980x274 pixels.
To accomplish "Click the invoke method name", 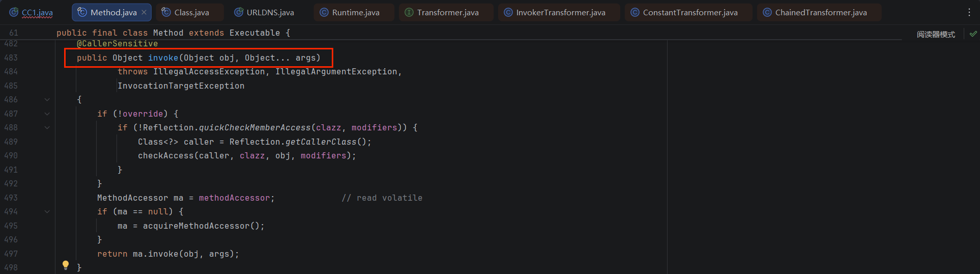I will point(163,58).
